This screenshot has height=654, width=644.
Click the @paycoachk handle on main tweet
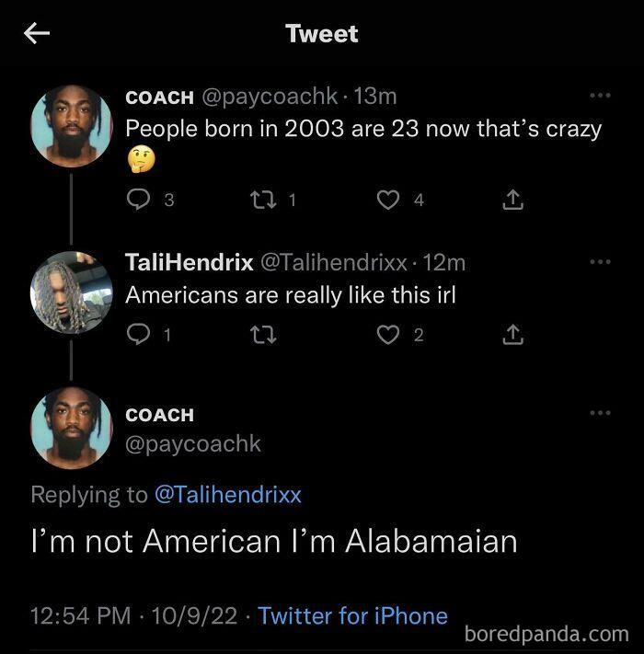click(x=193, y=444)
